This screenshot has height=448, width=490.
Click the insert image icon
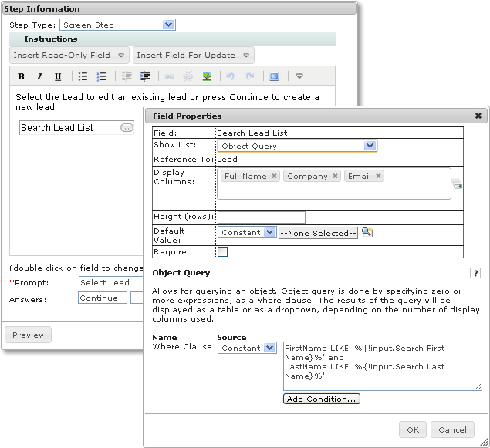point(207,76)
